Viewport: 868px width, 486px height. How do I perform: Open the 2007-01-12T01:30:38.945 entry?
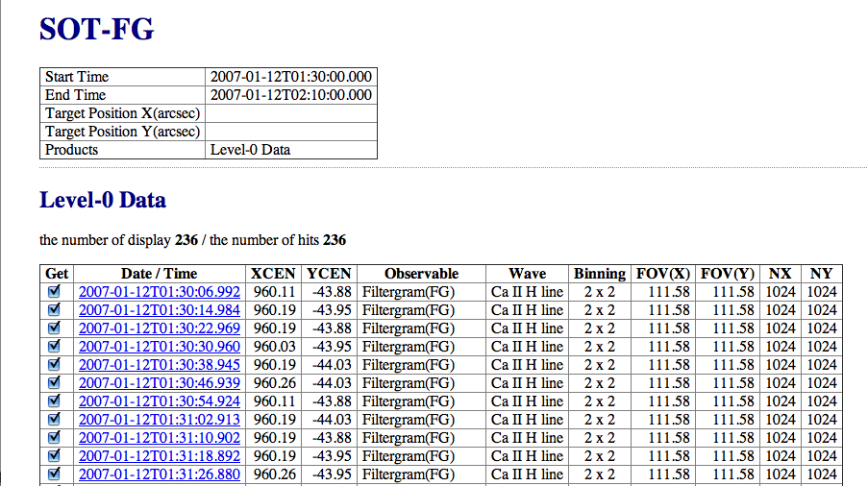[159, 365]
